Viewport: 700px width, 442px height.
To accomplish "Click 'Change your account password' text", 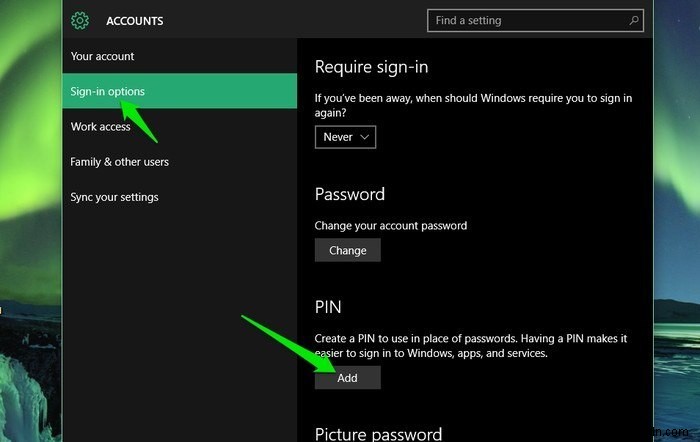I will pos(391,225).
